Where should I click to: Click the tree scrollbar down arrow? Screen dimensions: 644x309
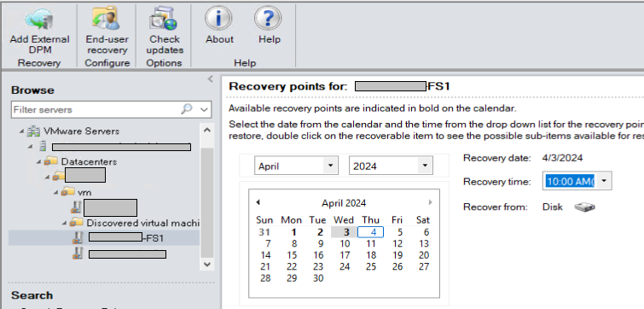pyautogui.click(x=206, y=264)
